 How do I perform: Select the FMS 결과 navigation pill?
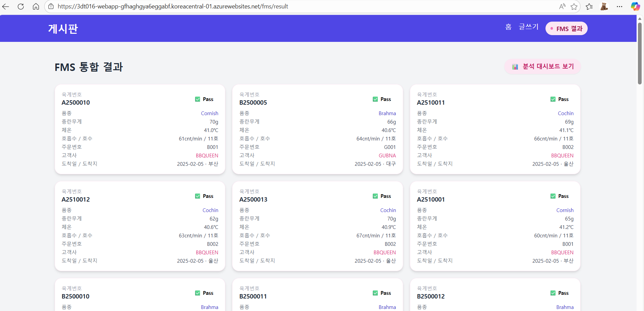pyautogui.click(x=566, y=29)
